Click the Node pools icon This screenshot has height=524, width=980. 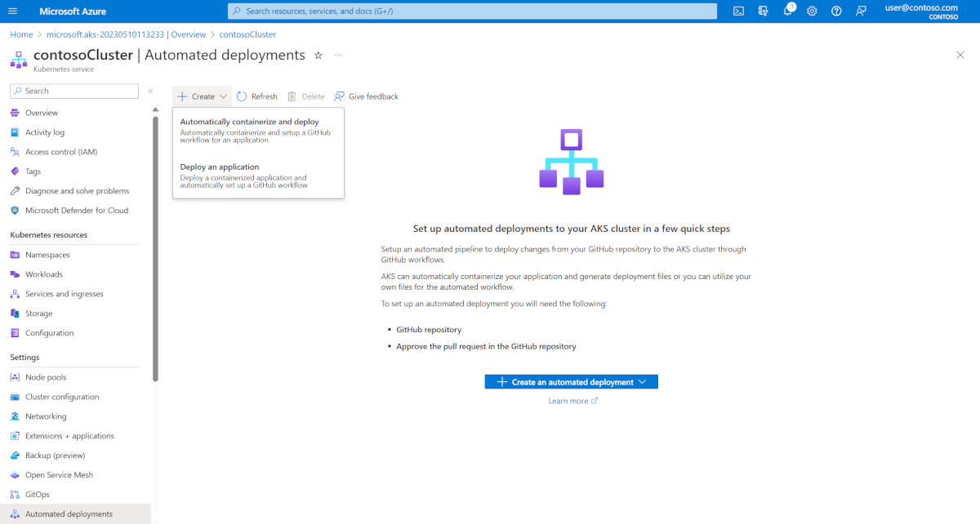16,377
